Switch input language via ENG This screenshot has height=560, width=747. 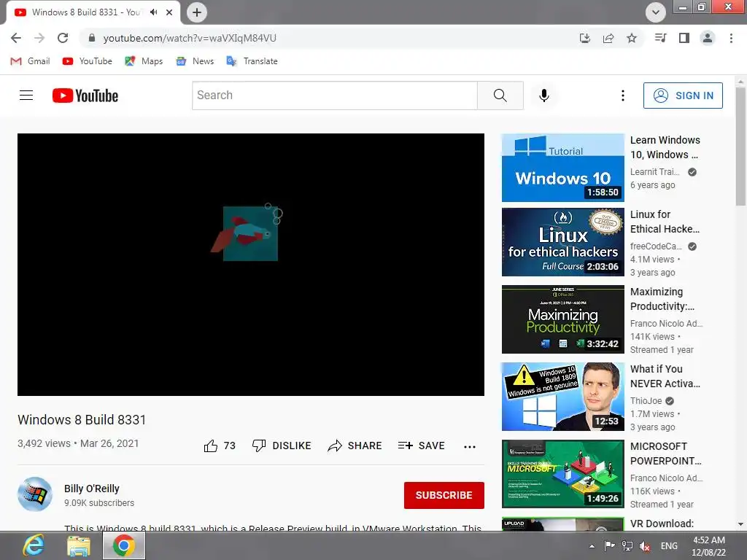[669, 546]
